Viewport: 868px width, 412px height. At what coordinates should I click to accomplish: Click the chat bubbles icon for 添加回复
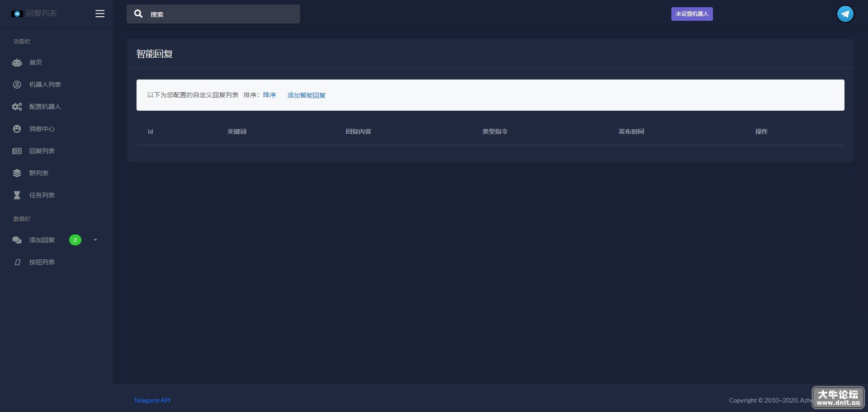(x=17, y=240)
